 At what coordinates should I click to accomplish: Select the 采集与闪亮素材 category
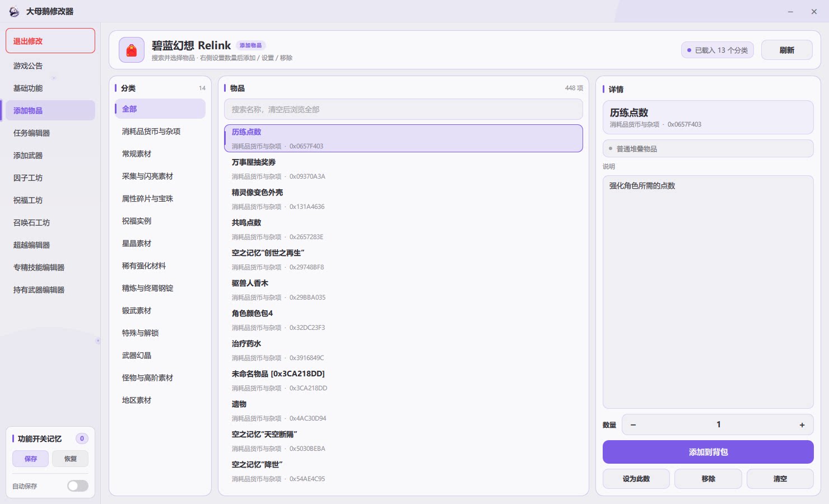pos(160,176)
